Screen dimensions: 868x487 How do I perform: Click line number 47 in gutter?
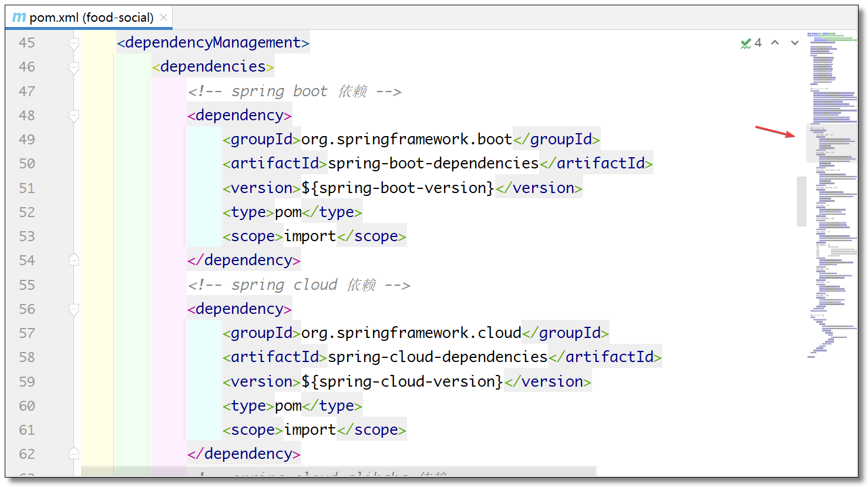(27, 92)
